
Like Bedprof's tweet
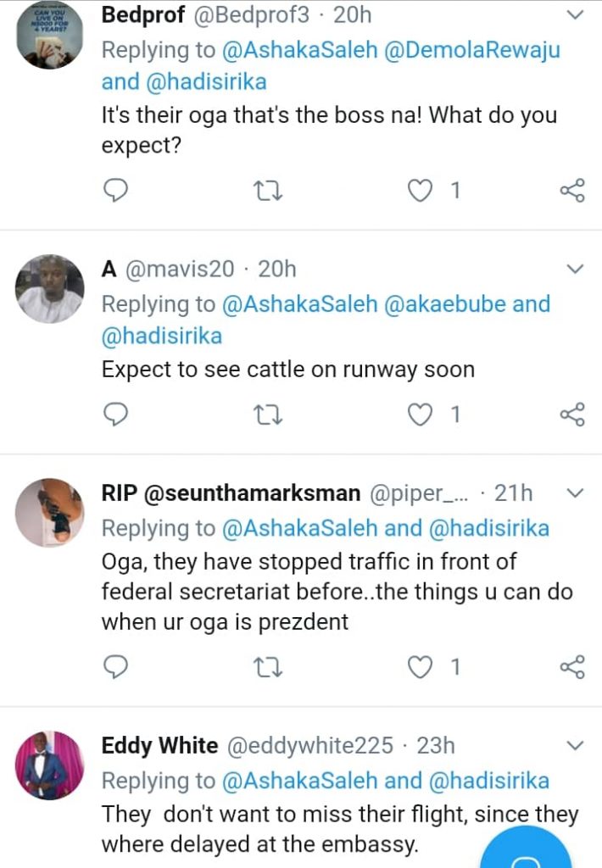[x=419, y=190]
